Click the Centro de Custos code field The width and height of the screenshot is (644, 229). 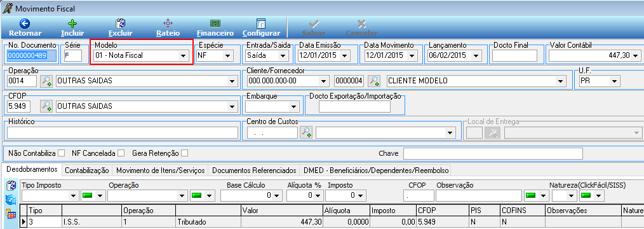tap(272, 132)
